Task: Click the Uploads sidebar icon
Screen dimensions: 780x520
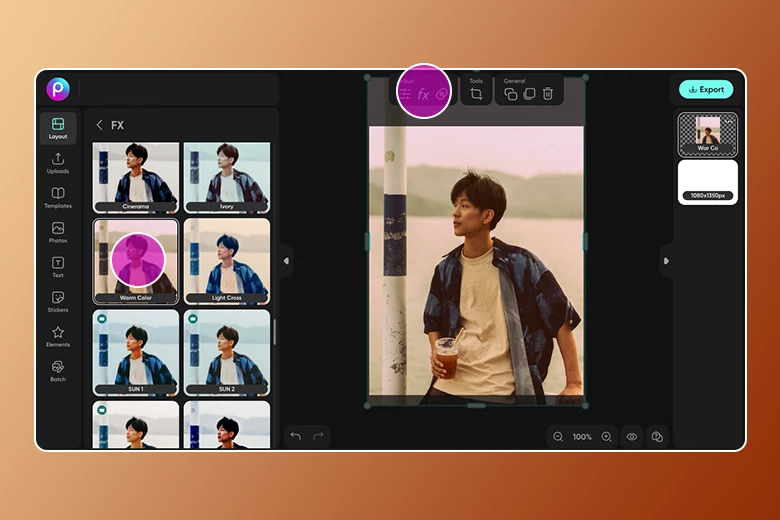Action: tap(58, 162)
